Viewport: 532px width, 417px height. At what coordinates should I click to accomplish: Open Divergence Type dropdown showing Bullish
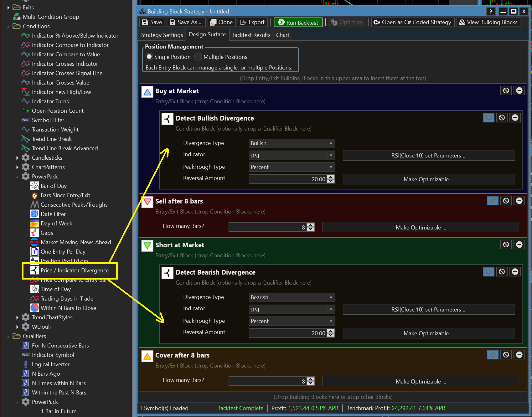pos(292,143)
